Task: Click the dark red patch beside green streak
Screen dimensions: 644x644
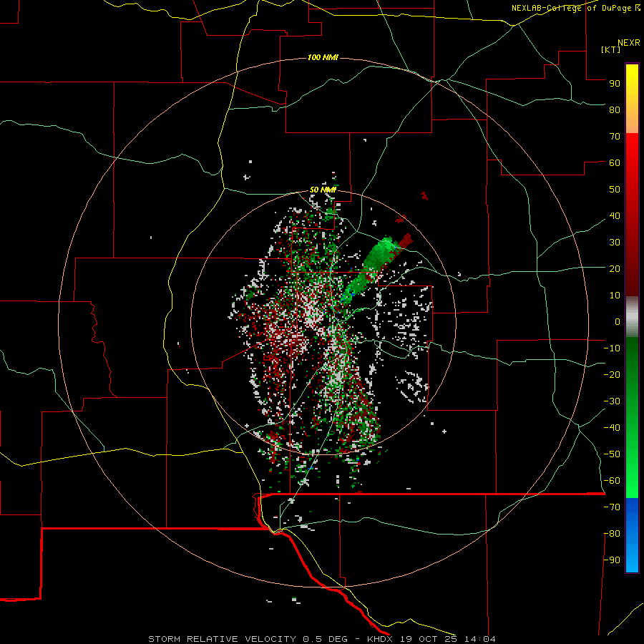Action: (x=406, y=240)
